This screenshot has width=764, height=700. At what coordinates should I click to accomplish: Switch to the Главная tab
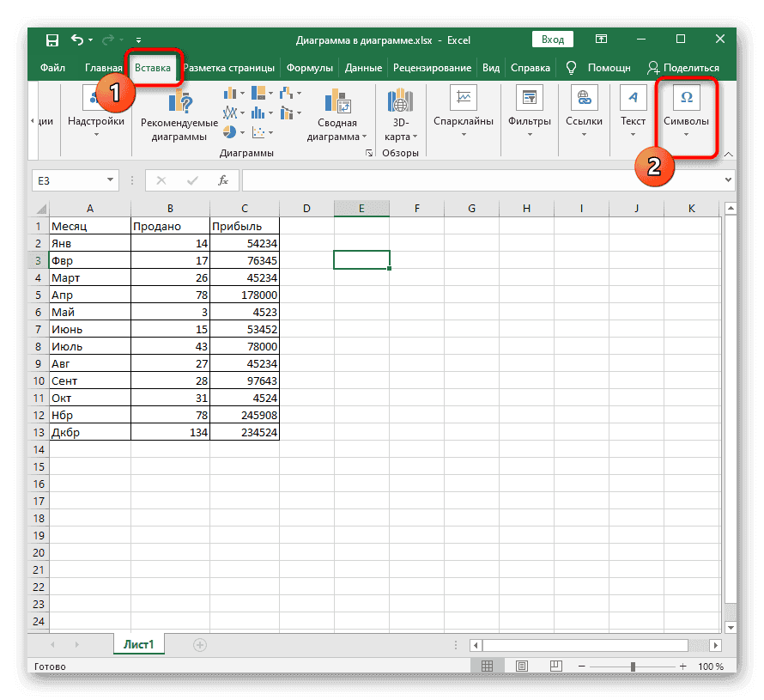coord(103,68)
